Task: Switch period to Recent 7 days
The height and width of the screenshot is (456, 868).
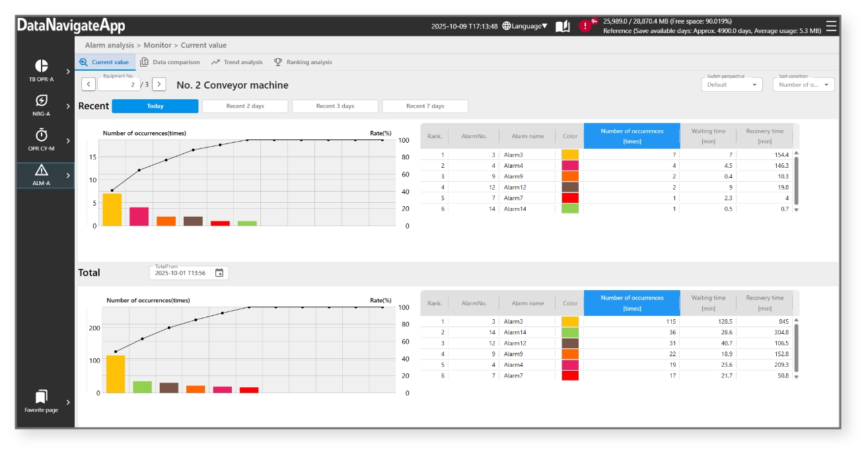Action: point(425,106)
